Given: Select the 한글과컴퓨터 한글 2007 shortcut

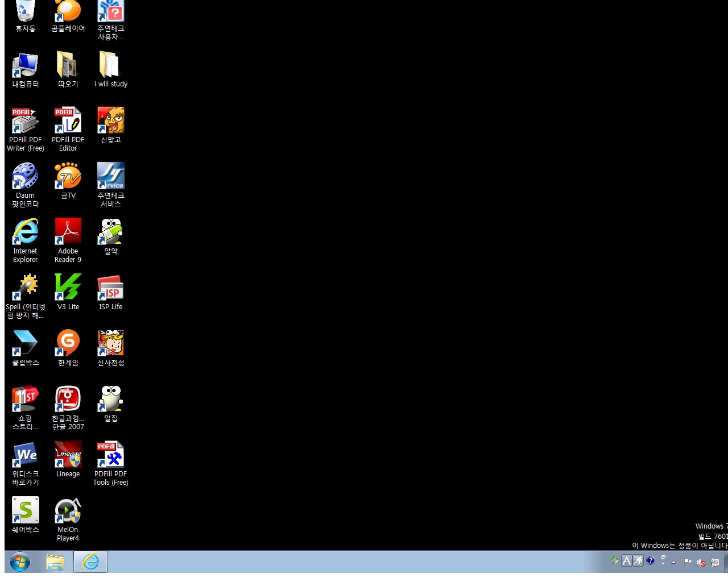Looking at the screenshot, I should [x=68, y=408].
